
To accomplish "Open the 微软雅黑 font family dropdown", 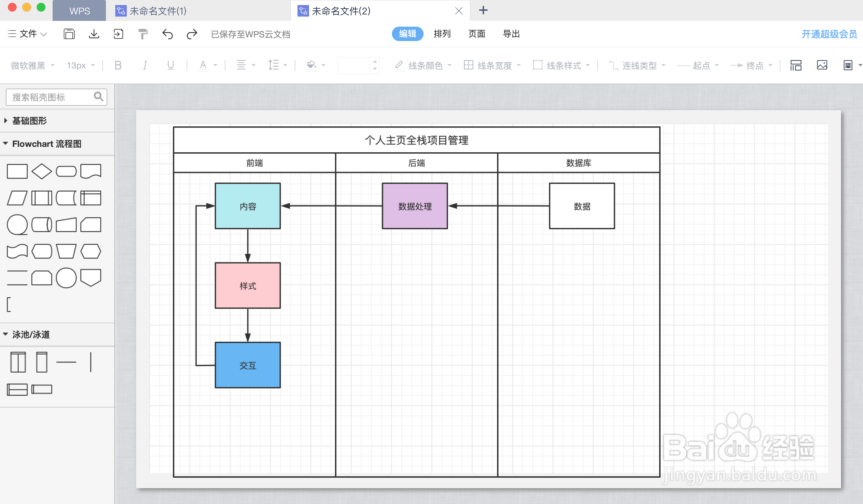I will (x=32, y=66).
